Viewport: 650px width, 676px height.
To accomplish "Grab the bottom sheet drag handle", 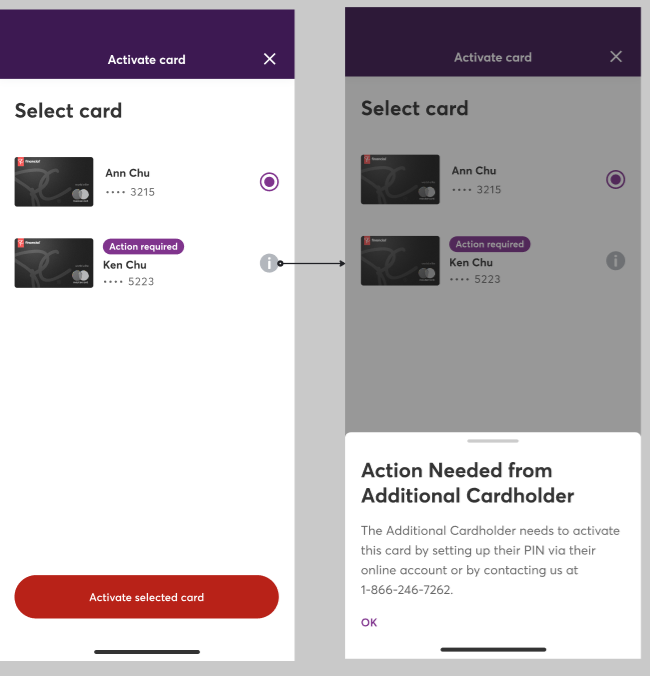I will click(492, 440).
